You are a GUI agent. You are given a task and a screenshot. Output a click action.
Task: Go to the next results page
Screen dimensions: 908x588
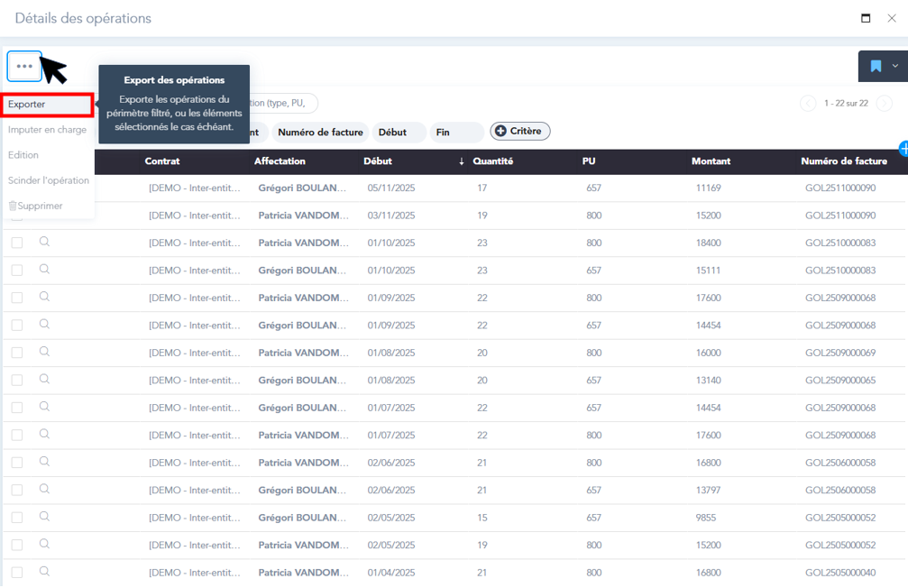[x=885, y=104]
